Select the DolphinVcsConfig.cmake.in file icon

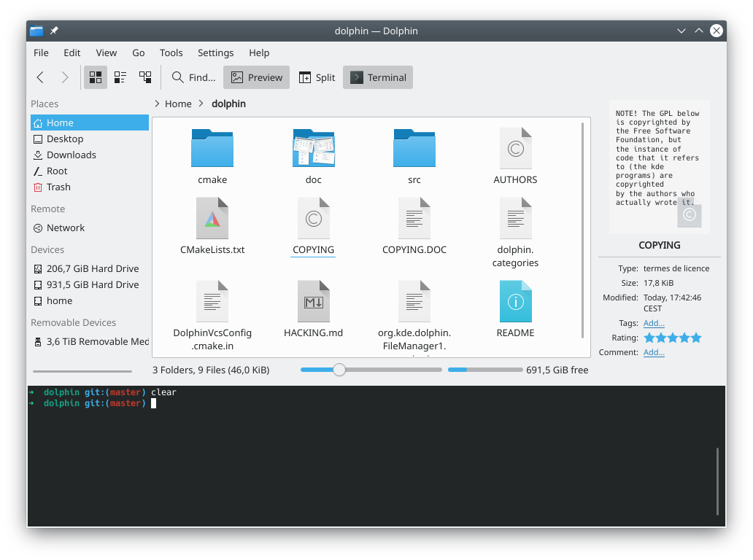(x=212, y=301)
